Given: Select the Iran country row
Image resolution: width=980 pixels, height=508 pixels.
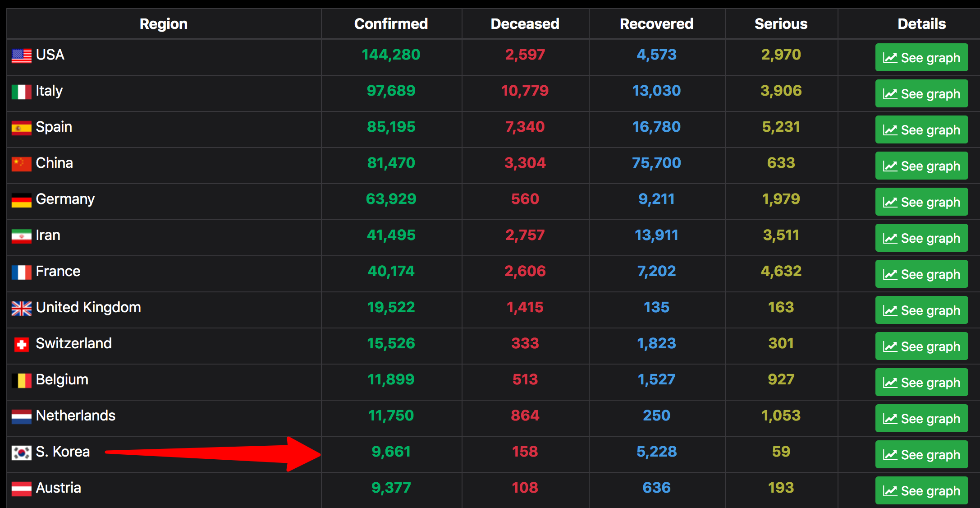Looking at the screenshot, I should 162,236.
